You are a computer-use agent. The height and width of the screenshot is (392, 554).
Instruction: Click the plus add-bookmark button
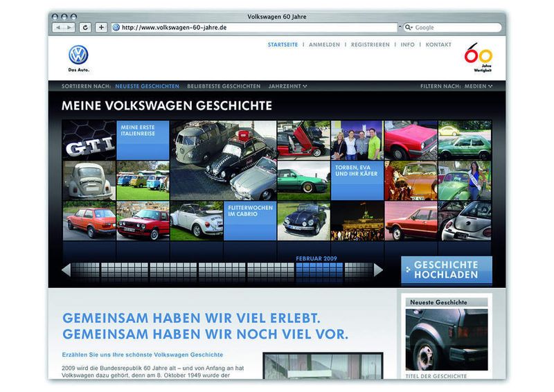[101, 28]
